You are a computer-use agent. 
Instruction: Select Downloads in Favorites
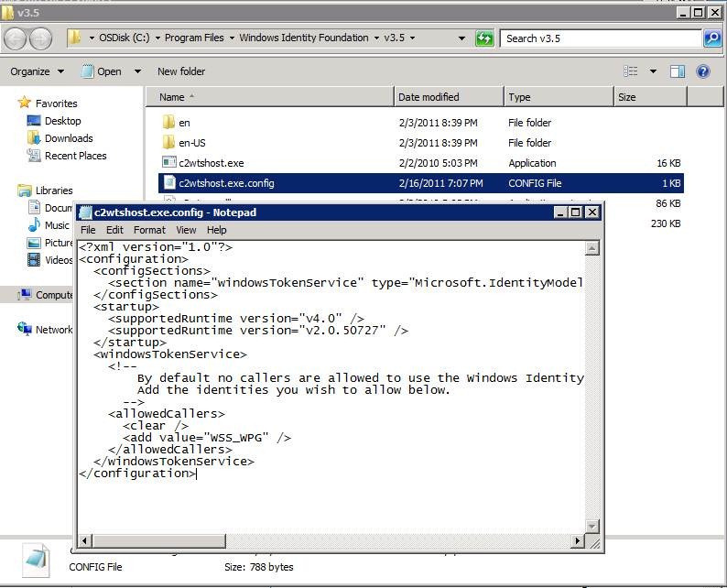(x=69, y=138)
